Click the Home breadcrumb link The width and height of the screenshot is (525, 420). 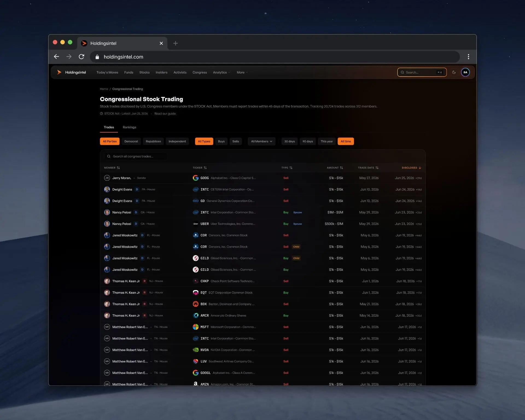tap(104, 89)
